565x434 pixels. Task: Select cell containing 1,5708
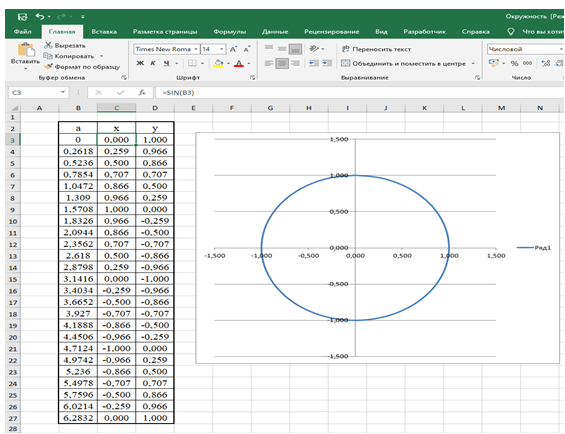pyautogui.click(x=78, y=209)
